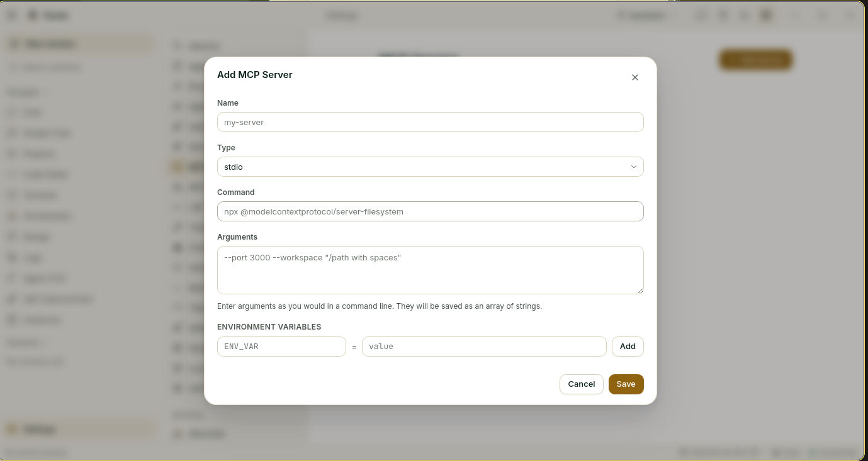
Task: Add the environment variable with Add button
Action: click(628, 347)
